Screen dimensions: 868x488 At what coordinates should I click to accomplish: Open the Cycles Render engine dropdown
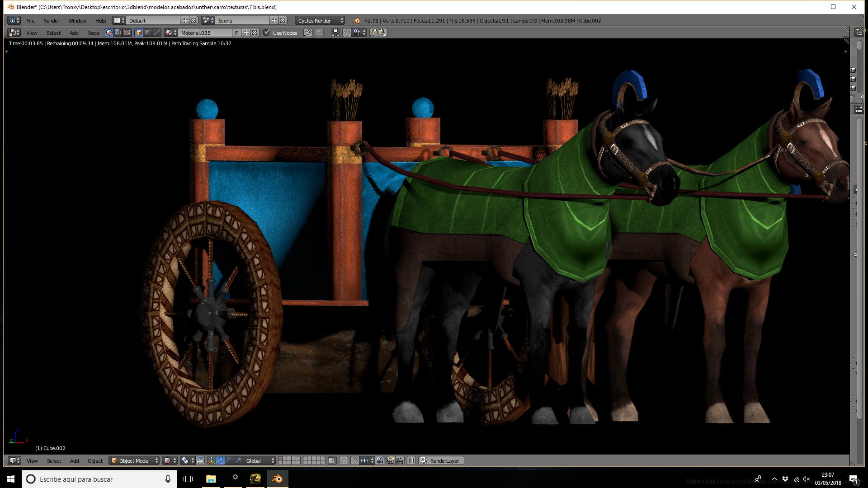coord(320,20)
